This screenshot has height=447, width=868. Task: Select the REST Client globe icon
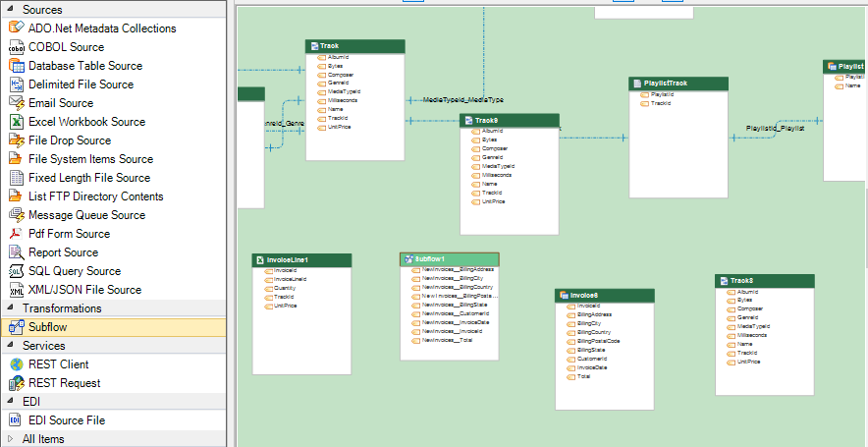click(16, 364)
